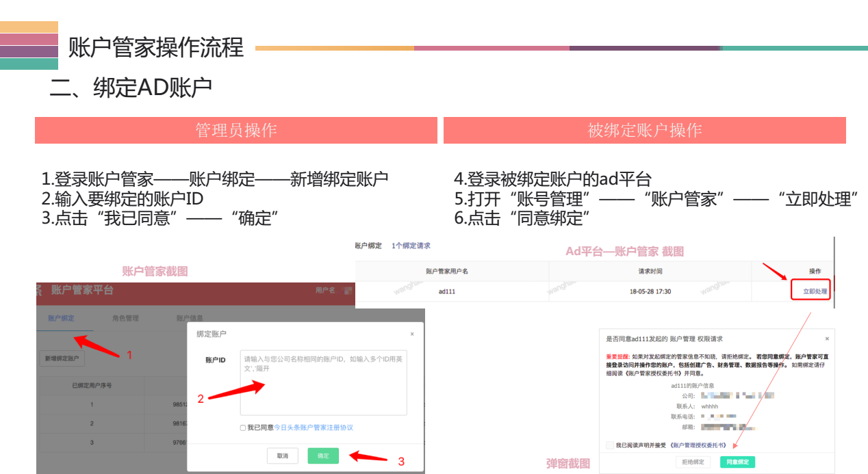Open the 《账户管理授权委托书》 link

tap(699, 445)
